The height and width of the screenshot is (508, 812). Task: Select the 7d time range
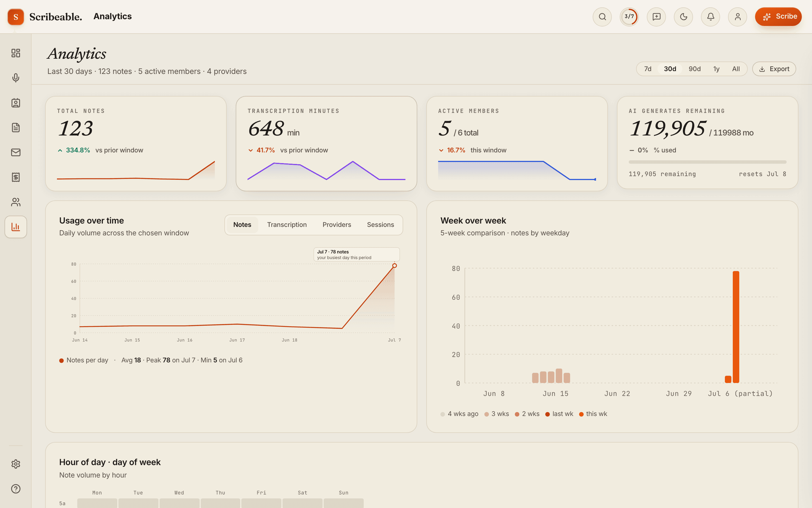(648, 69)
